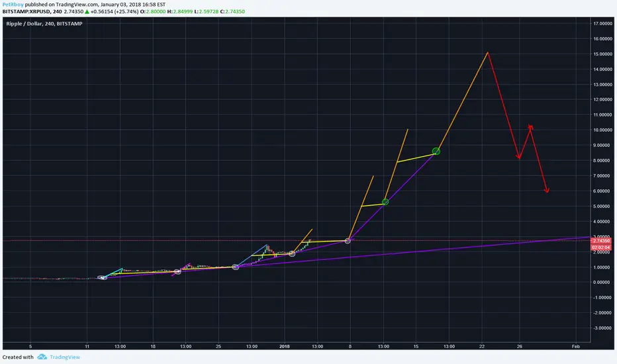Click the open price O:2.80000
This screenshot has width=617, height=364.
[x=153, y=11]
